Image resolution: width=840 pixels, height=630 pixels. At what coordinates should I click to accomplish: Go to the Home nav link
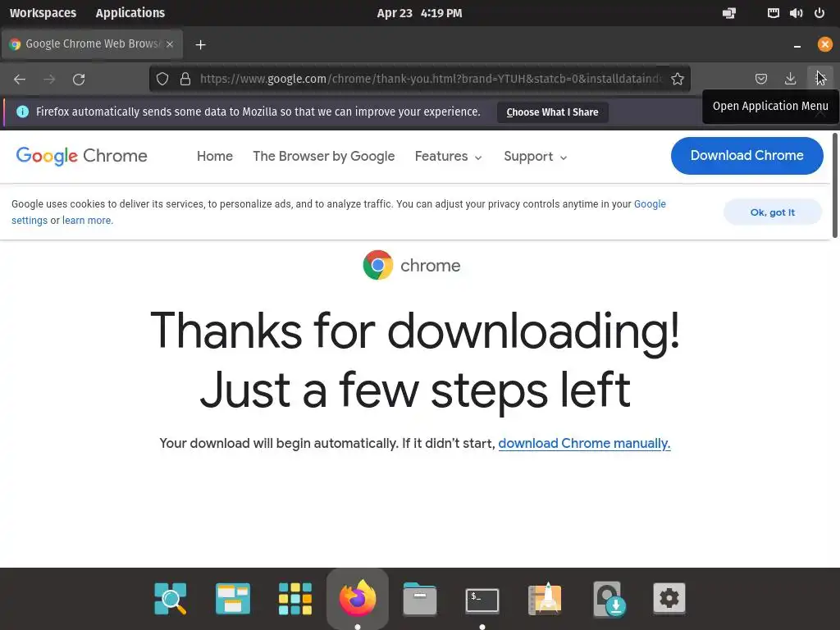[215, 156]
